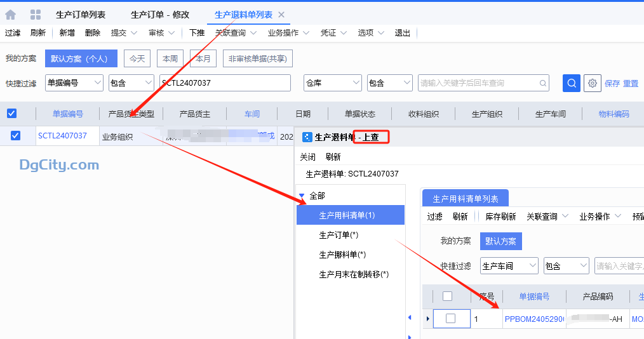The height and width of the screenshot is (339, 644).
Task: Sort by 单据编号 column in main list
Action: (68, 114)
